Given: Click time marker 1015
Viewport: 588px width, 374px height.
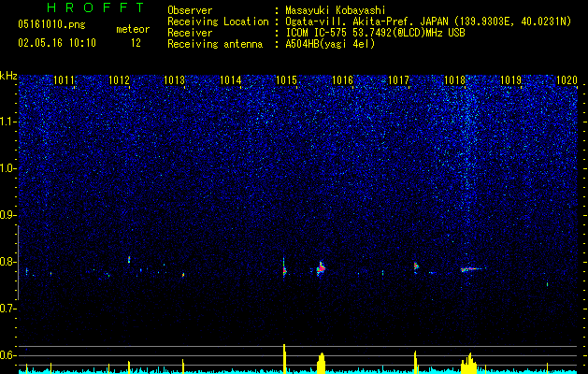Looking at the screenshot, I should (286, 80).
